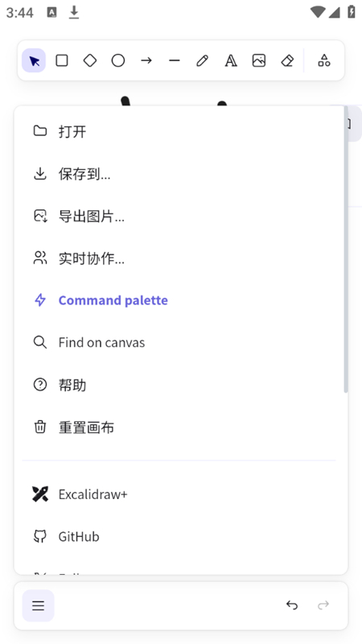362x644 pixels.
Task: Undo the last action
Action: point(292,605)
